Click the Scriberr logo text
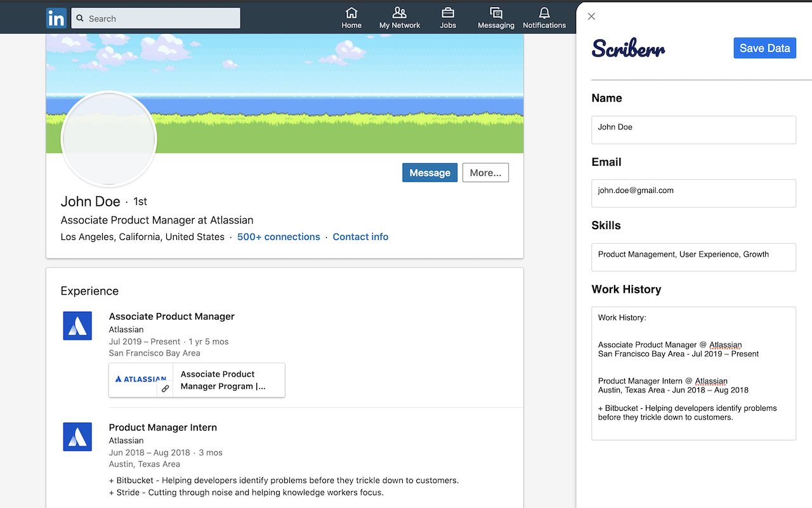The height and width of the screenshot is (508, 812). click(x=628, y=48)
